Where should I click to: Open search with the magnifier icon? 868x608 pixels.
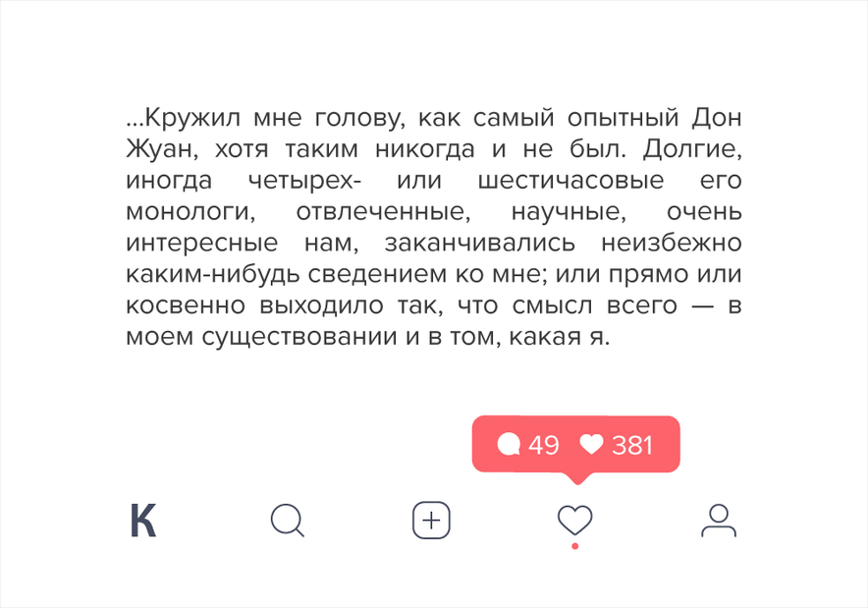tap(288, 521)
